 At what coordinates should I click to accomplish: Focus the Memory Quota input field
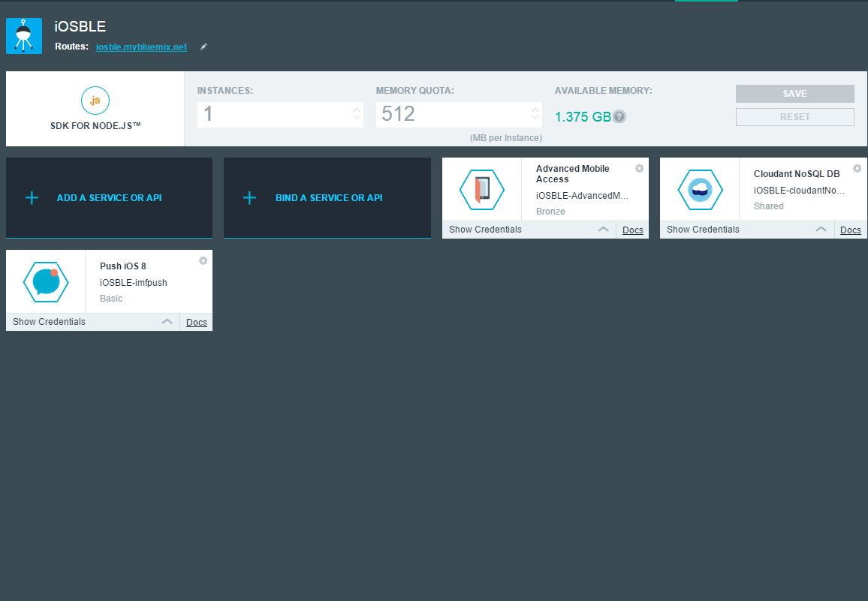[459, 115]
